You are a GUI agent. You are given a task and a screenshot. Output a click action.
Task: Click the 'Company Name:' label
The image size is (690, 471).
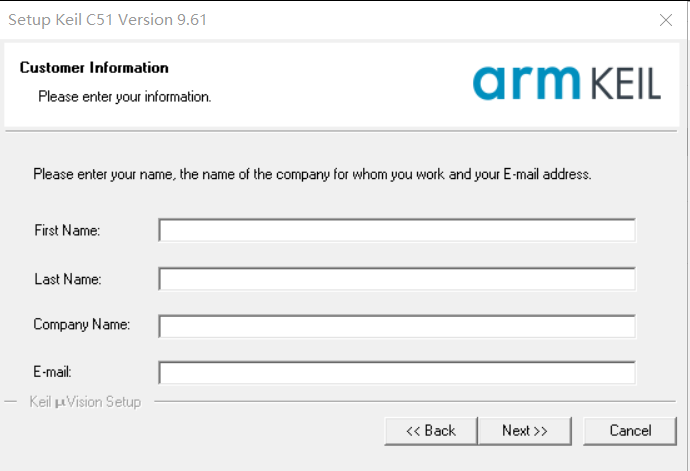[x=82, y=325]
